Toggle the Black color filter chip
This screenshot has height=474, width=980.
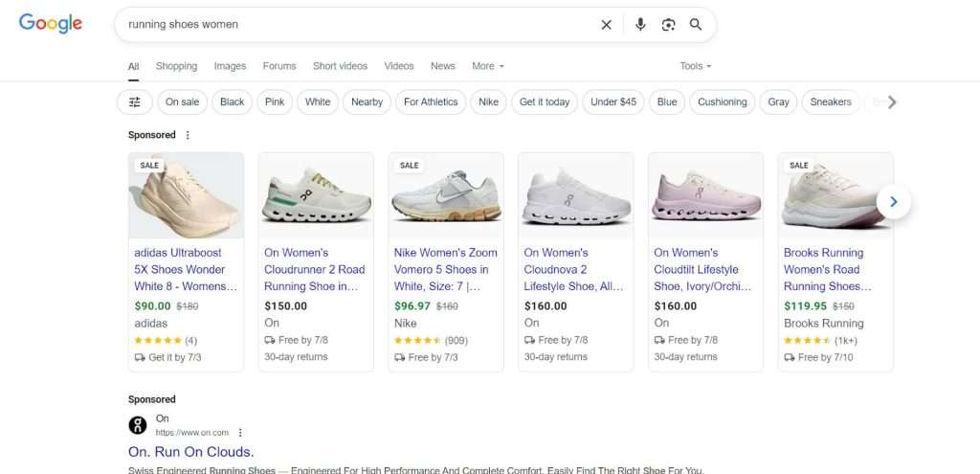point(232,102)
